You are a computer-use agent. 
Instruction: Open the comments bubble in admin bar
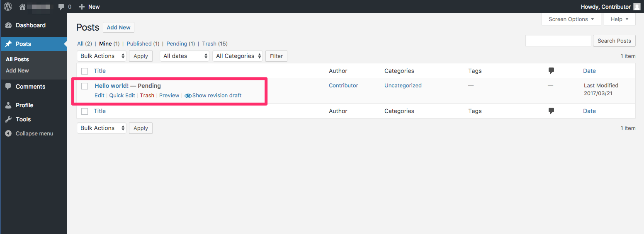[61, 7]
